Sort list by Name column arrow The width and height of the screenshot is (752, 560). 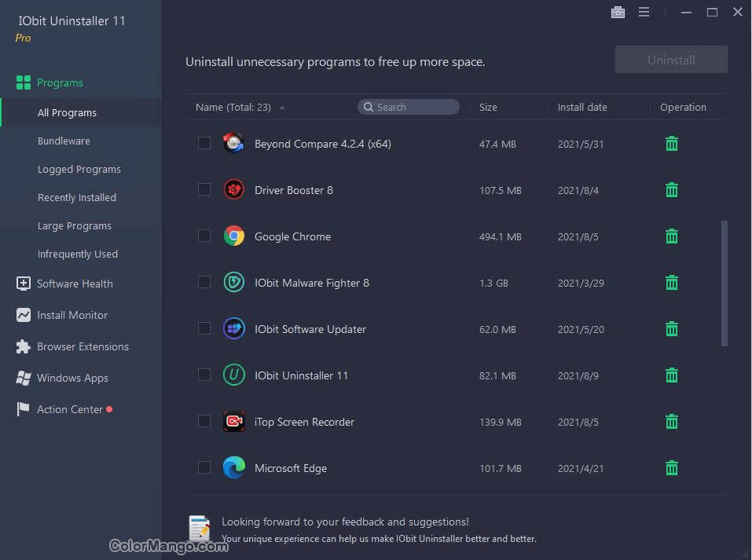(282, 108)
